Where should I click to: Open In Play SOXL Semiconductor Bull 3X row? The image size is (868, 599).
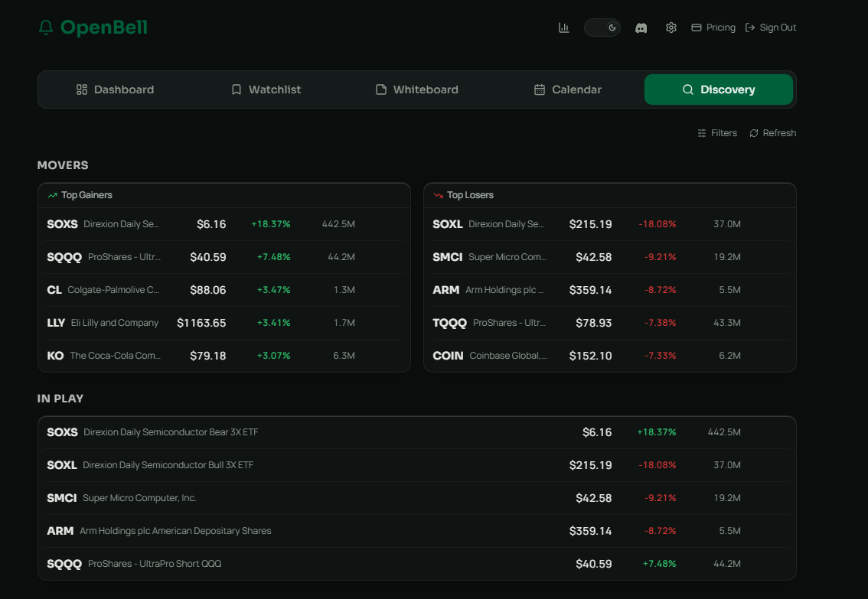coord(417,465)
